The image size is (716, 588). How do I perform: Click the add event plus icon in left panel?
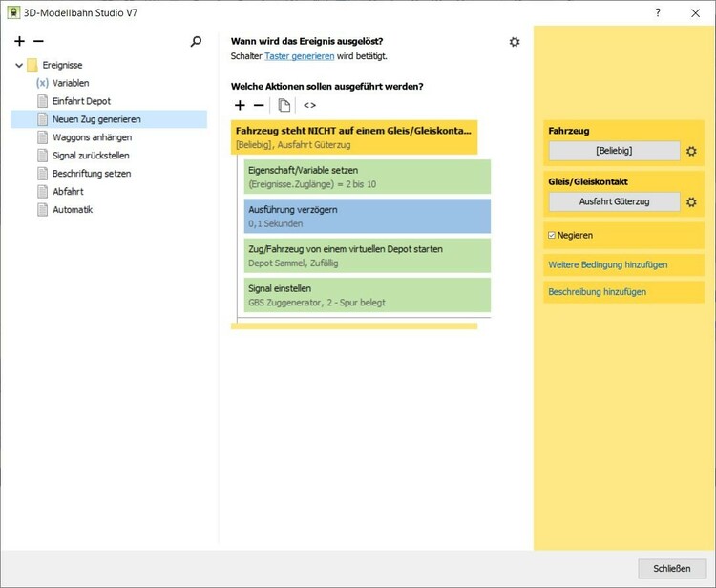pyautogui.click(x=20, y=42)
